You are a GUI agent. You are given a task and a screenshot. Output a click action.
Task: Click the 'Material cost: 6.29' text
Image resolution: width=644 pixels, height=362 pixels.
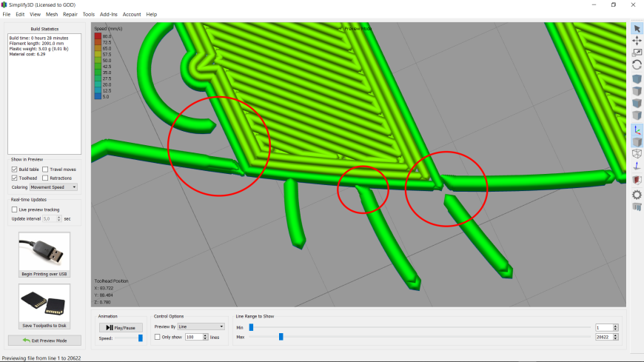tap(27, 54)
